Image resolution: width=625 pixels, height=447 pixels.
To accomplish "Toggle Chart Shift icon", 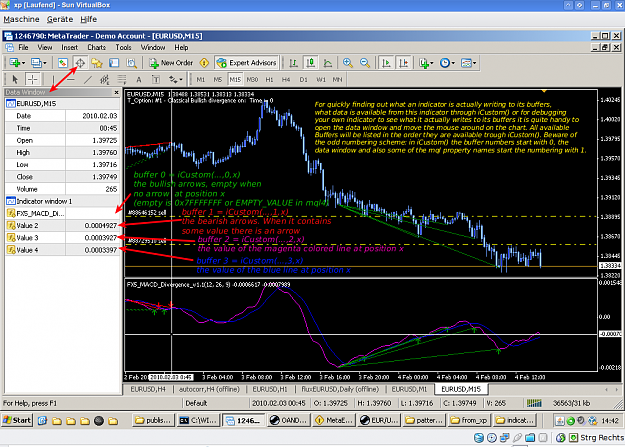I will coord(404,63).
